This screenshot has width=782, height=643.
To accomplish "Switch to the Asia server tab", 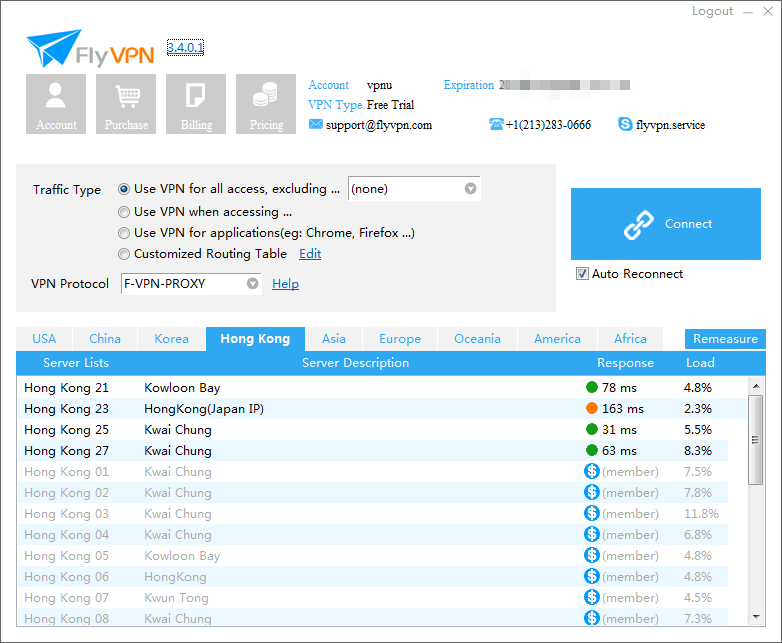I will click(x=334, y=339).
